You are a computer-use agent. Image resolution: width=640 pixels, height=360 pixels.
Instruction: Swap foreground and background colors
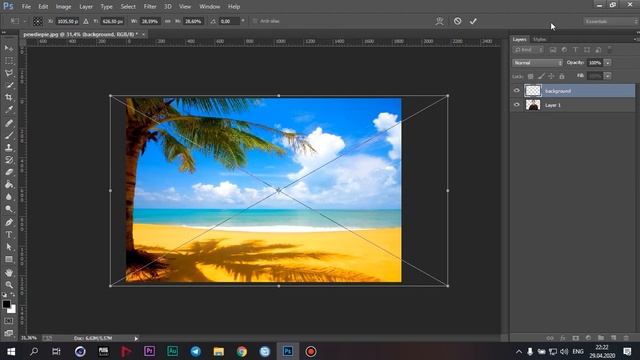click(x=13, y=294)
